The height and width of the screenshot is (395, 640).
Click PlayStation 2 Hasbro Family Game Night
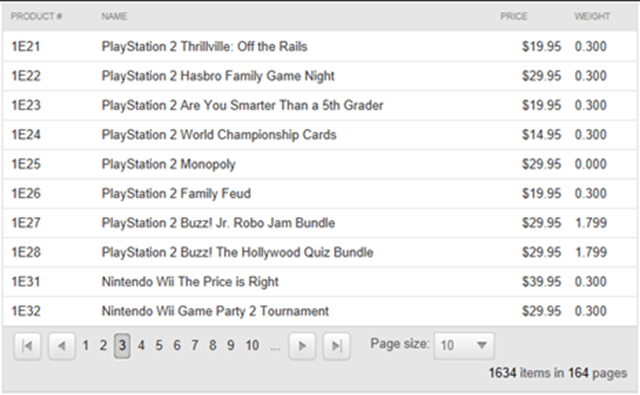coord(218,76)
